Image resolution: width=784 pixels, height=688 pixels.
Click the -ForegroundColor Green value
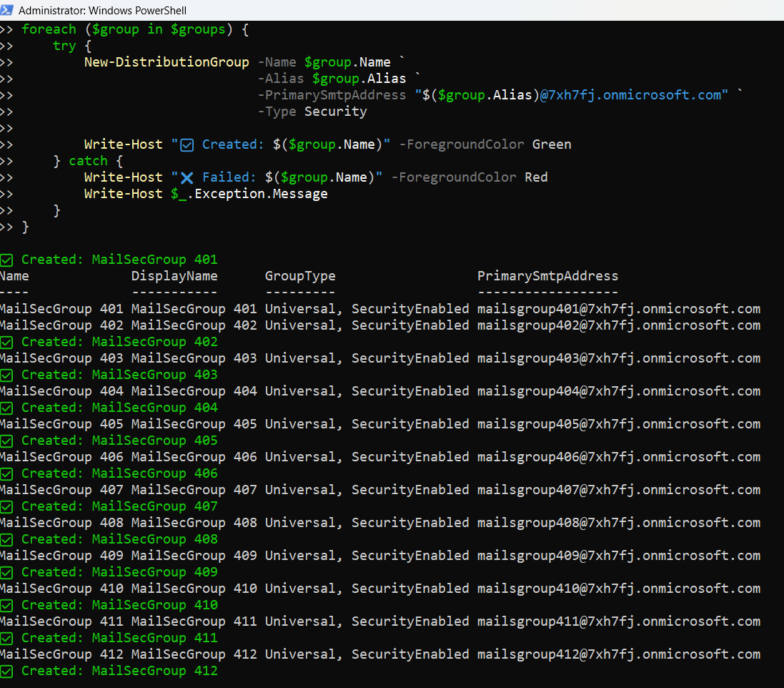(x=551, y=144)
